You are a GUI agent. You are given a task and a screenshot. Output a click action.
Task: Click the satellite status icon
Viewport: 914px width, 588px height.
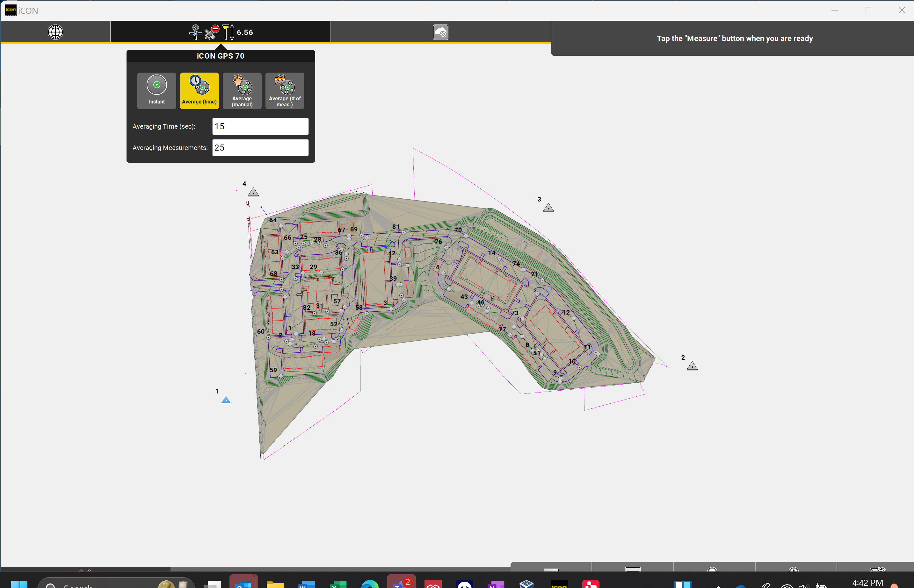pos(211,32)
